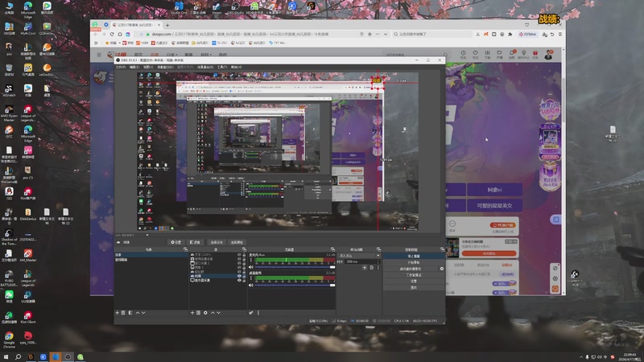Open OBS View menu

(148, 67)
